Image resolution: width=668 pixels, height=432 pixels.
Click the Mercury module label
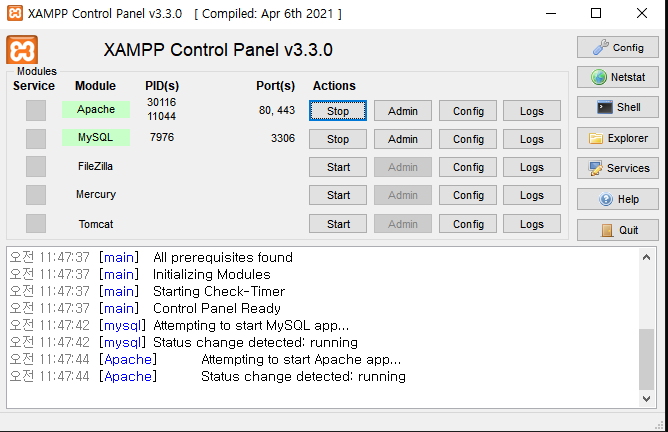tap(96, 194)
